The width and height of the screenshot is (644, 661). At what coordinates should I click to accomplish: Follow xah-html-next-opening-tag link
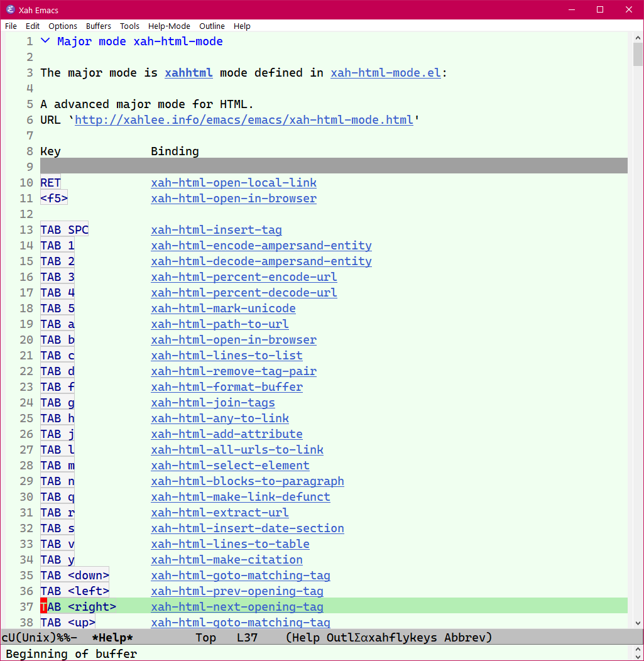(x=237, y=607)
